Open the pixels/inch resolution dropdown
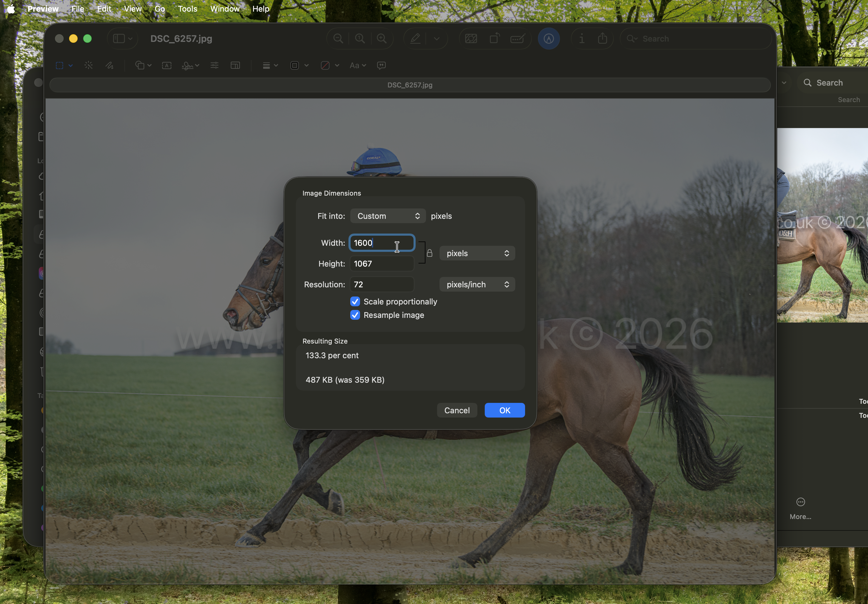The image size is (868, 604). point(477,284)
